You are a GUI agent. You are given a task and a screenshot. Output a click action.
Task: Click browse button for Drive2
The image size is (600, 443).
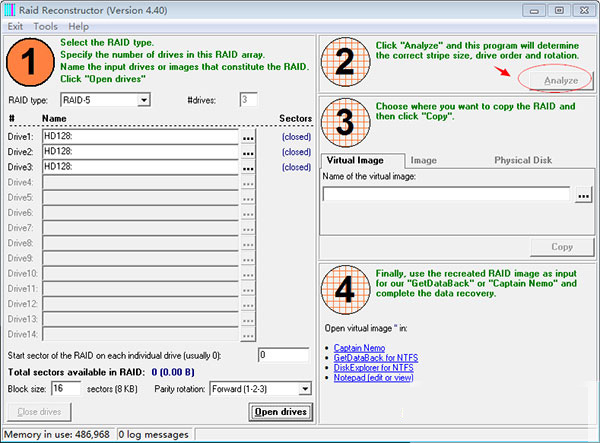coord(248,152)
